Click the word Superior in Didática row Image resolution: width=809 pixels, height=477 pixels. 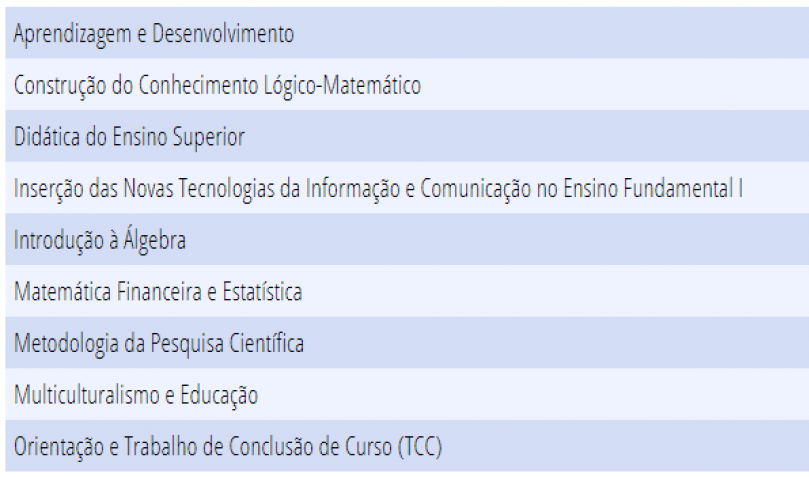[208, 137]
